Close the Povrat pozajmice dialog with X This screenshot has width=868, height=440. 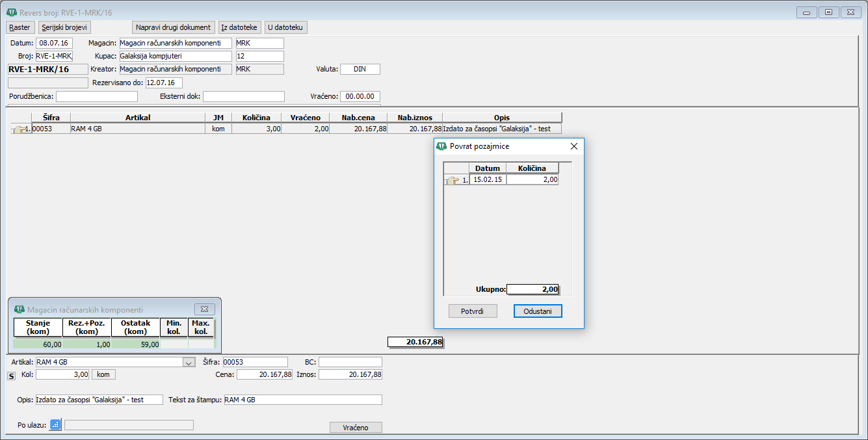click(573, 146)
